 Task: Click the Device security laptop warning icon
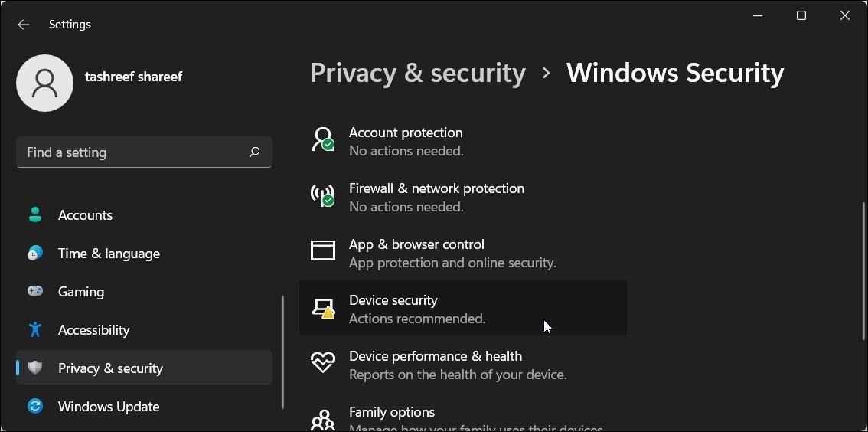pyautogui.click(x=323, y=308)
